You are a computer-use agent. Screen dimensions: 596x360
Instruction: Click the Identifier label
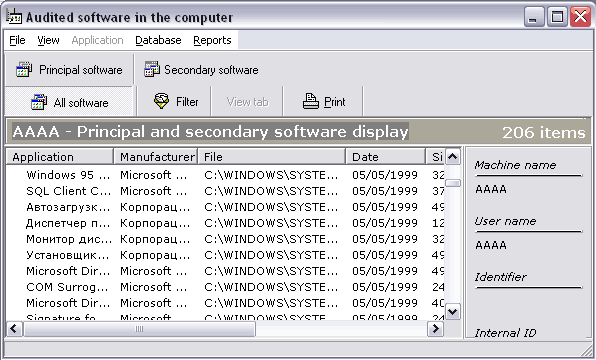500,277
